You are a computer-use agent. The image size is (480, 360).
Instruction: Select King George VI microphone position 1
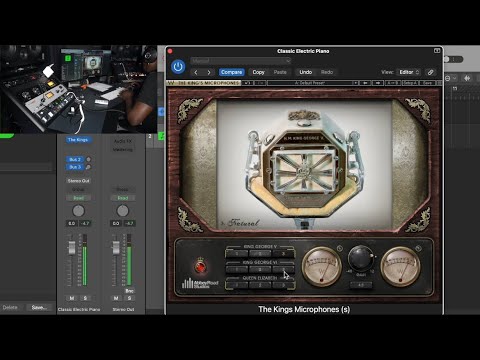(x=237, y=269)
